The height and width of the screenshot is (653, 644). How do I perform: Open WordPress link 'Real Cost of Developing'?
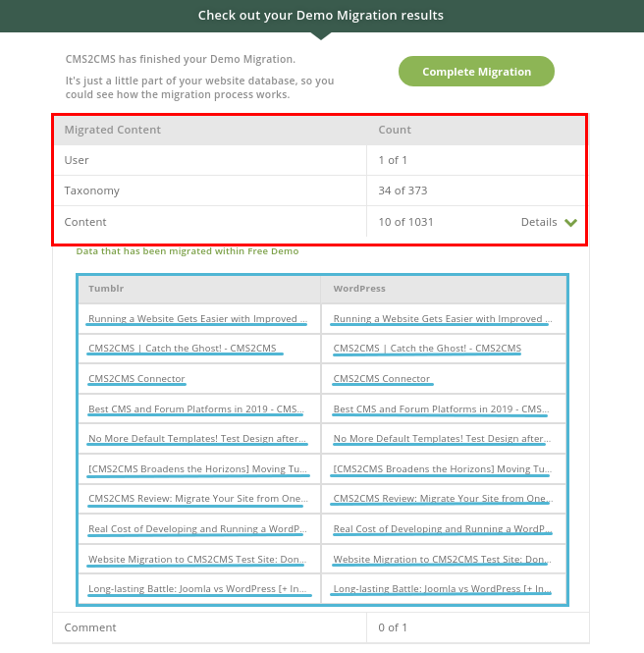click(x=443, y=529)
